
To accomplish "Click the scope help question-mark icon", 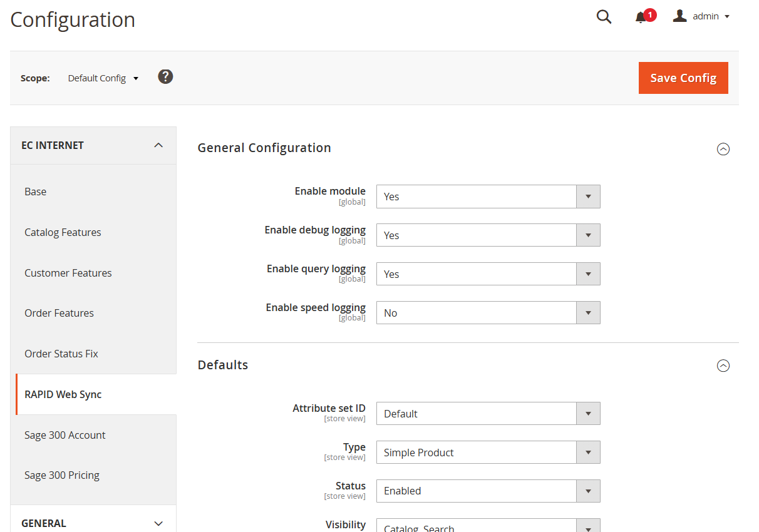I will pyautogui.click(x=165, y=77).
